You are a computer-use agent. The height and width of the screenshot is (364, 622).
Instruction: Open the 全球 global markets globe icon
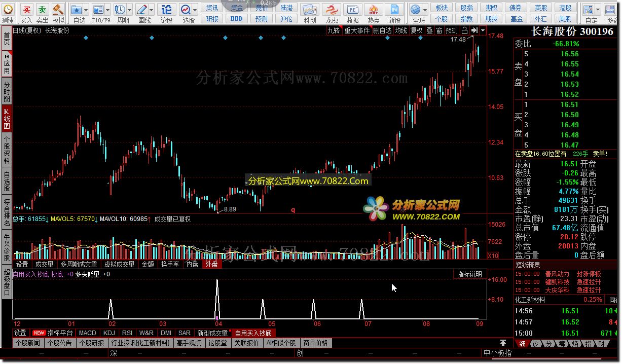pos(416,9)
